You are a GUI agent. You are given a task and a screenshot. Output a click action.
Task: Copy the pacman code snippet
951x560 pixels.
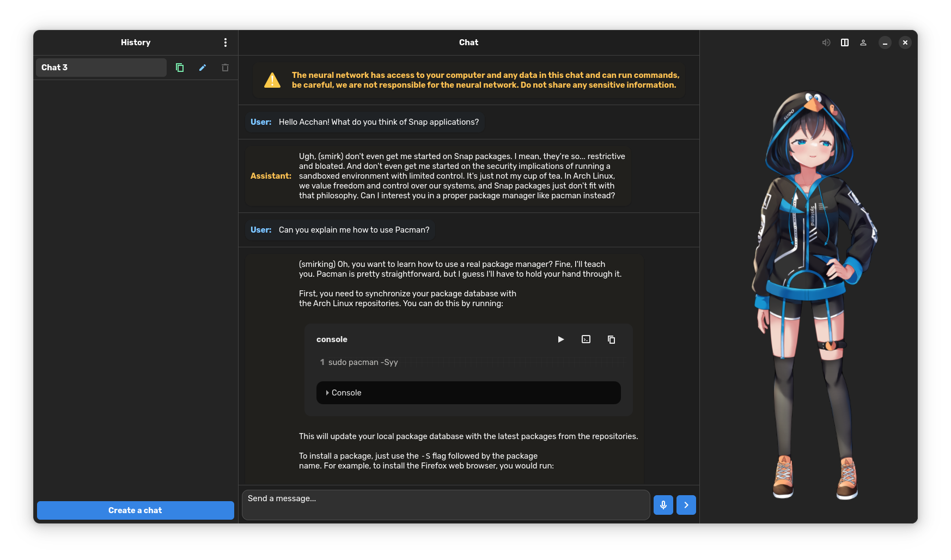coord(611,339)
